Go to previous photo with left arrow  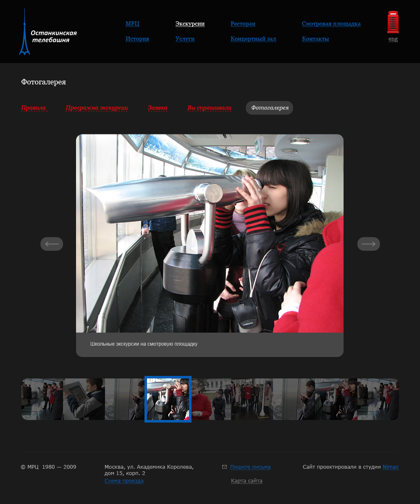tap(52, 244)
